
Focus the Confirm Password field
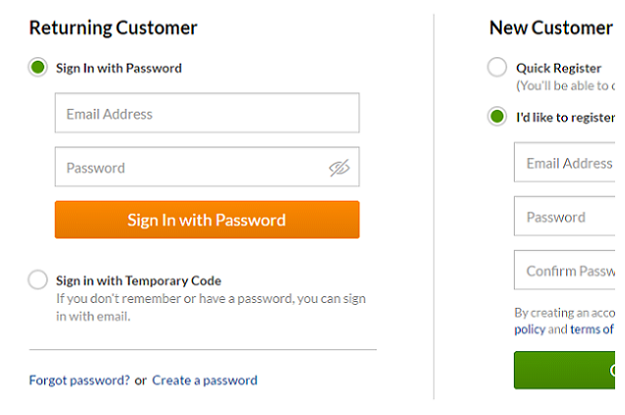click(x=564, y=270)
